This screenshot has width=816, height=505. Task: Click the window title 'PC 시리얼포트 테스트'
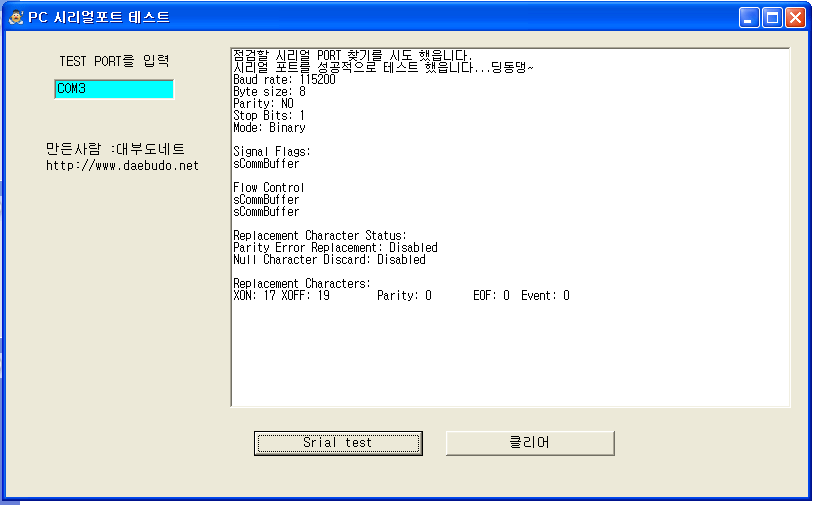coord(98,17)
